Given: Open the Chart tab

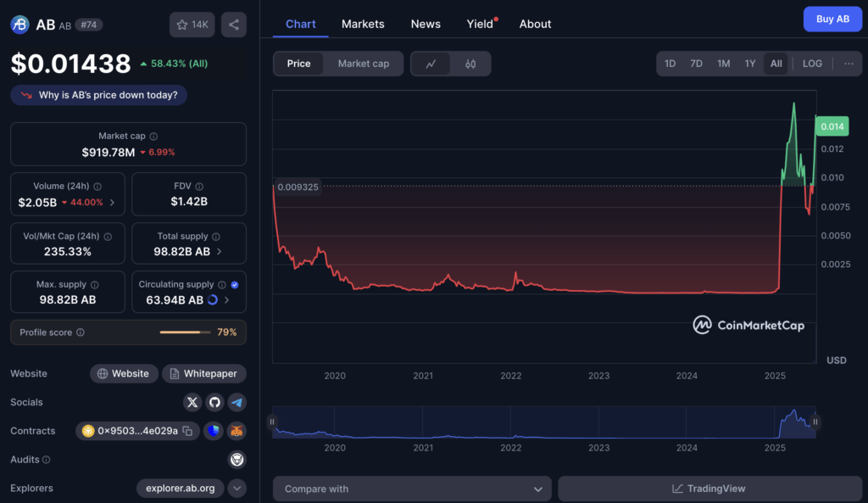Looking at the screenshot, I should 301,24.
